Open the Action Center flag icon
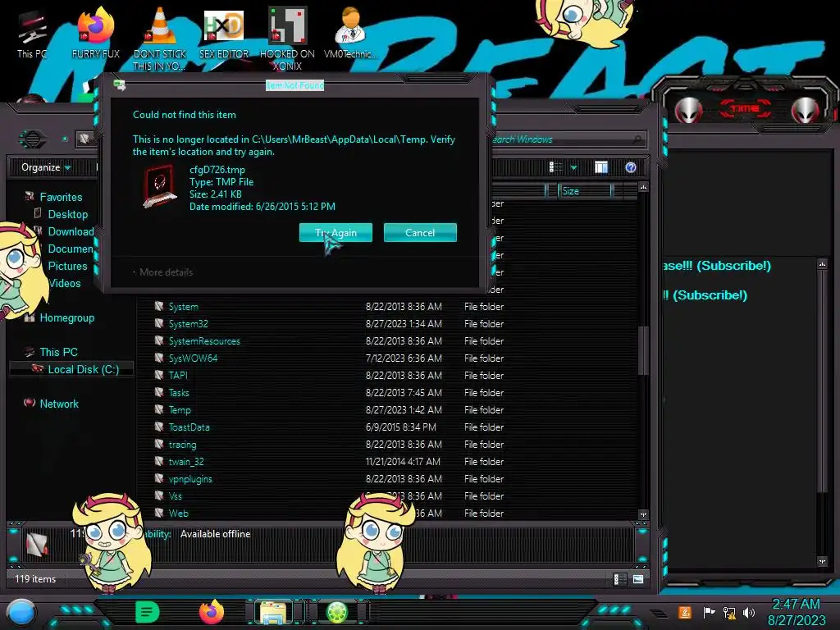The width and height of the screenshot is (840, 630). [709, 612]
